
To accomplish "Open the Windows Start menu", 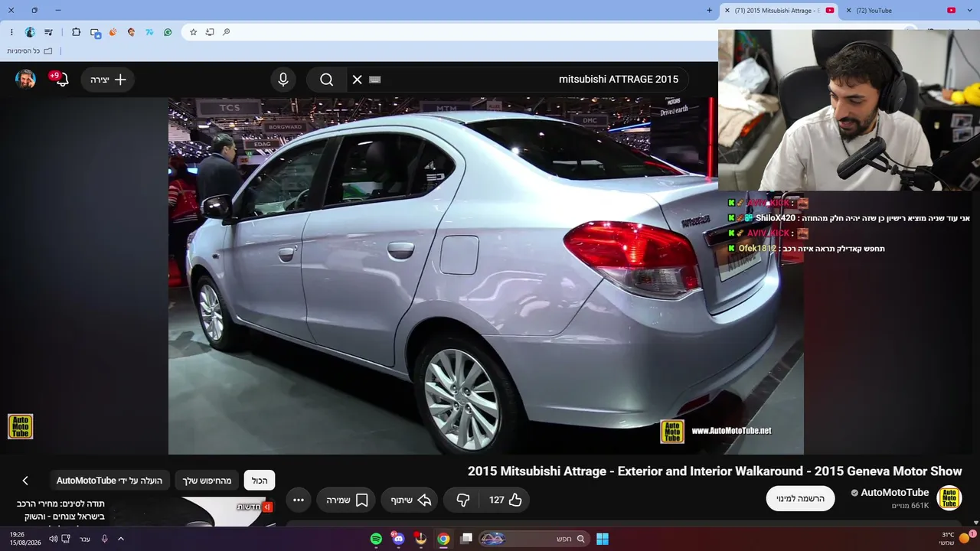I will pos(603,539).
